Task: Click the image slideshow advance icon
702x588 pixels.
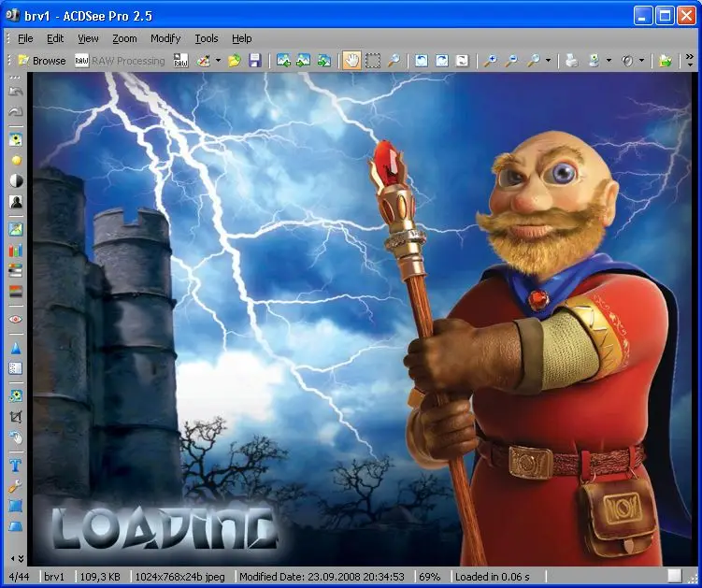Action: tap(324, 61)
